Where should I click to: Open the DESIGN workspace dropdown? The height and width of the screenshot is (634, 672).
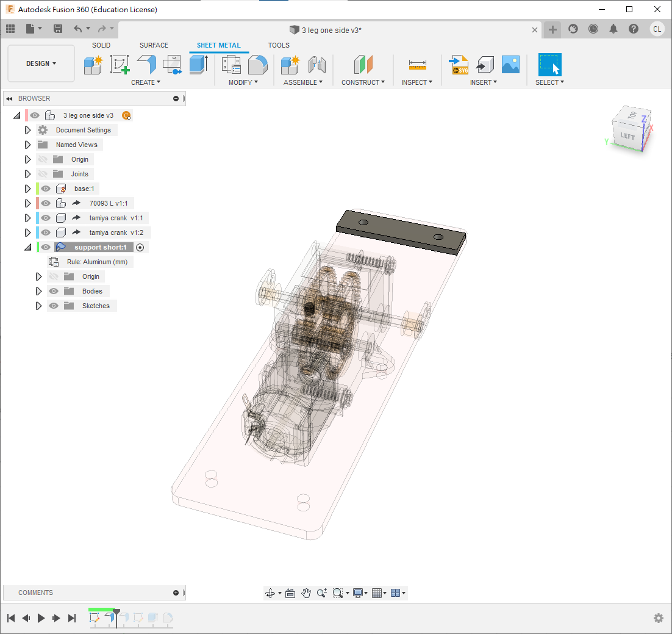(x=41, y=63)
